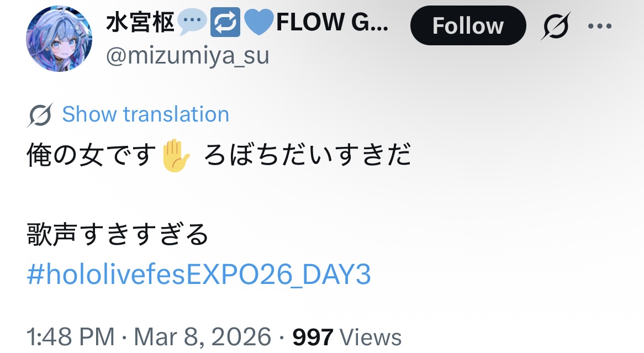Click the 1:48 PM timestamp
Image resolution: width=644 pixels, height=353 pixels.
click(71, 337)
